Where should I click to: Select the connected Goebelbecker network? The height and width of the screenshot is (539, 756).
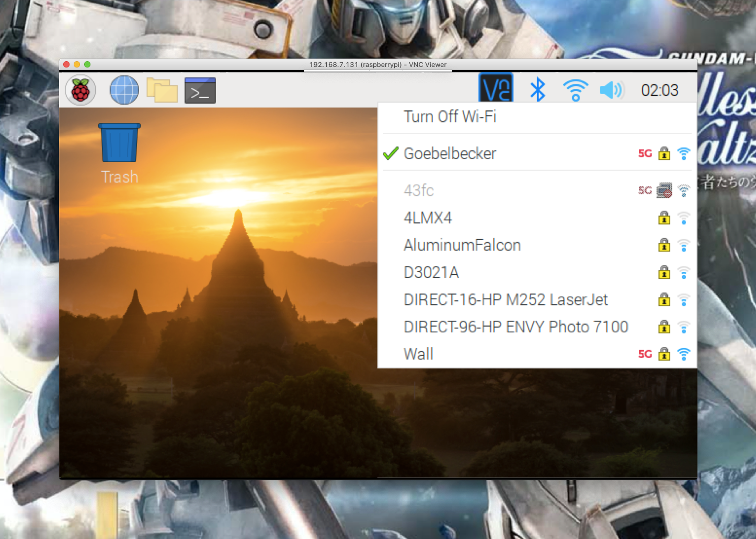pos(537,153)
